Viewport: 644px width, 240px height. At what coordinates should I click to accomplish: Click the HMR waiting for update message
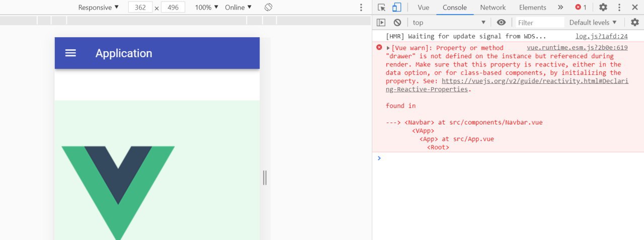(466, 37)
